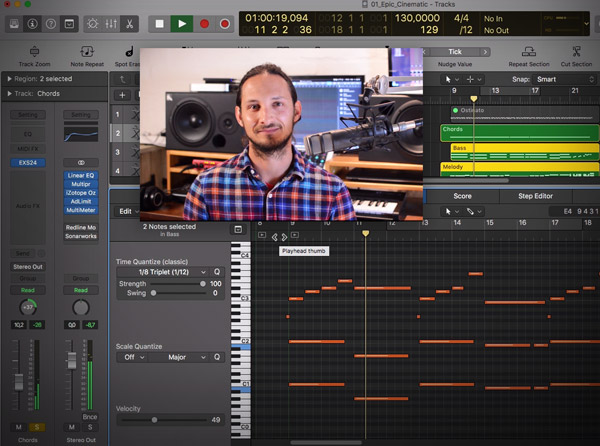600x446 pixels.
Task: Expand the Region: 2 selected disclosure triangle
Action: point(9,79)
